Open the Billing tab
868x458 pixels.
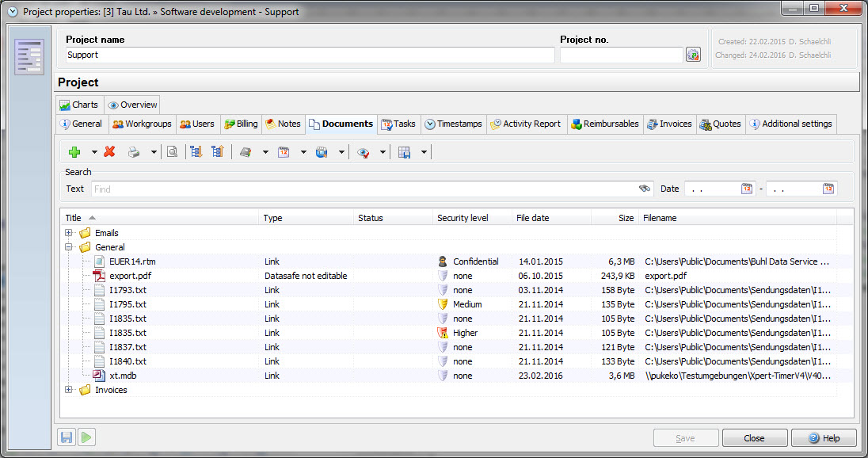(241, 124)
